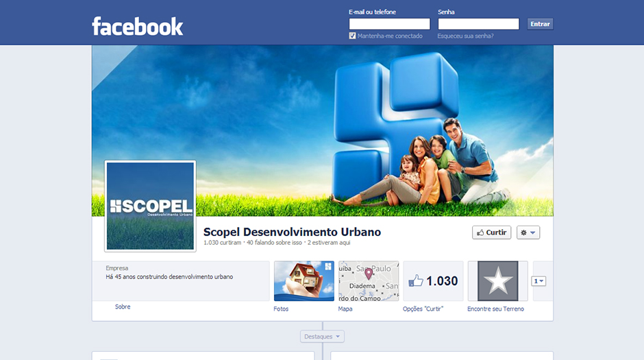
Task: Click the Empresa category text
Action: (x=117, y=268)
